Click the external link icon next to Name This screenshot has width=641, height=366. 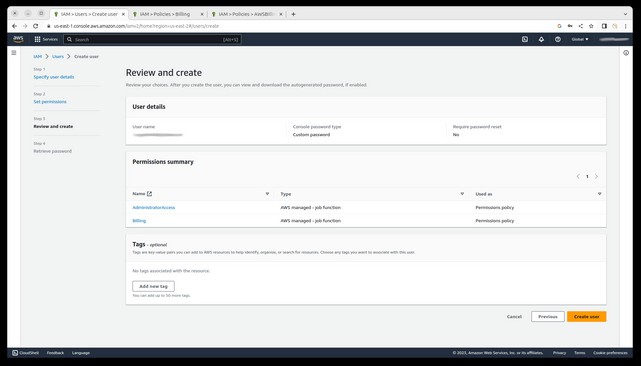tap(149, 194)
